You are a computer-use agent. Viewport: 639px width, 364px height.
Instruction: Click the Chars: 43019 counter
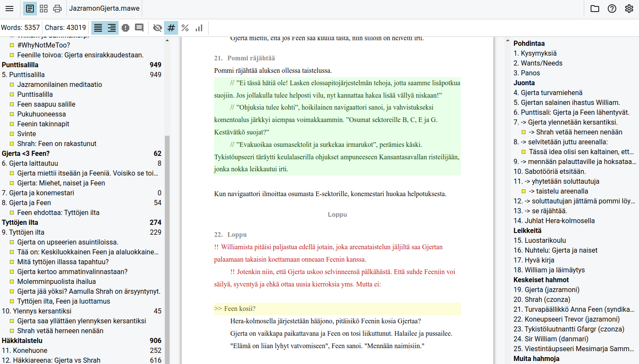click(66, 27)
